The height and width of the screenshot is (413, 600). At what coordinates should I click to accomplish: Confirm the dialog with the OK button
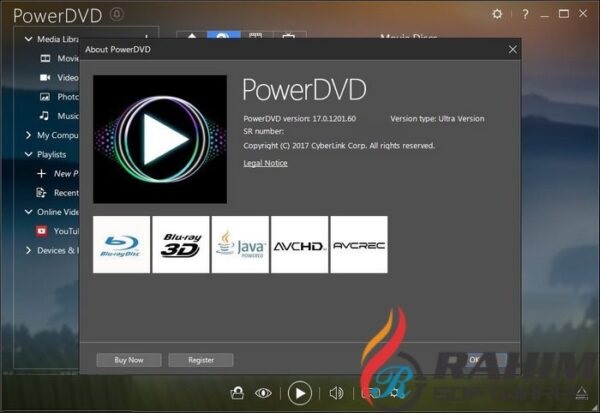pos(474,360)
